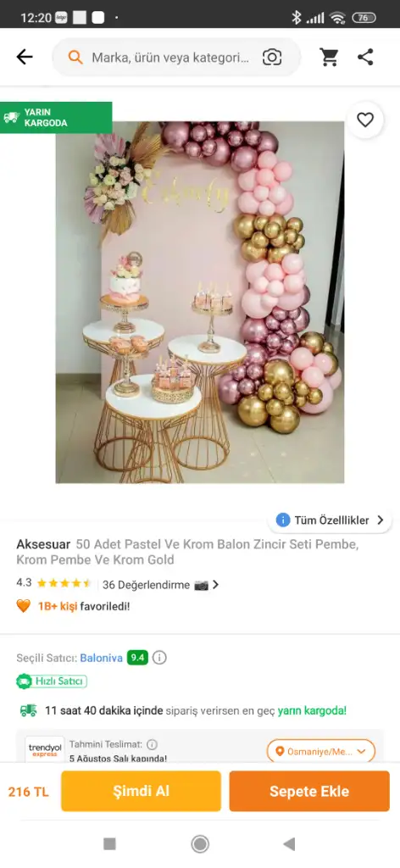The width and height of the screenshot is (400, 868).
Task: Tap the Android back triangle button
Action: click(289, 843)
